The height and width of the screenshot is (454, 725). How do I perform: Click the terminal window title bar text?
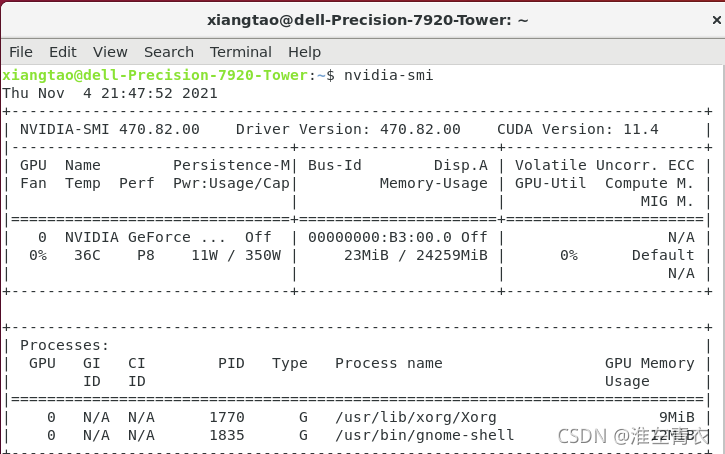(x=368, y=20)
